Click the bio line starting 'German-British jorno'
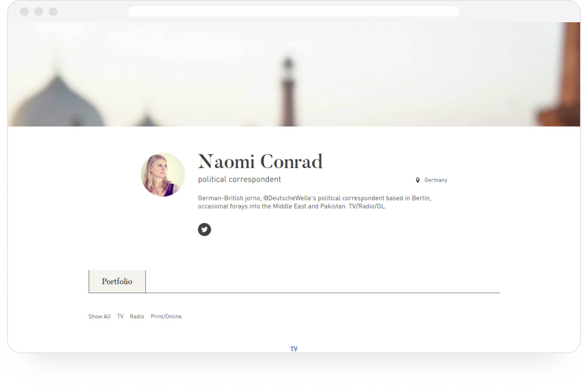Image resolution: width=588 pixels, height=389 pixels. click(x=314, y=198)
